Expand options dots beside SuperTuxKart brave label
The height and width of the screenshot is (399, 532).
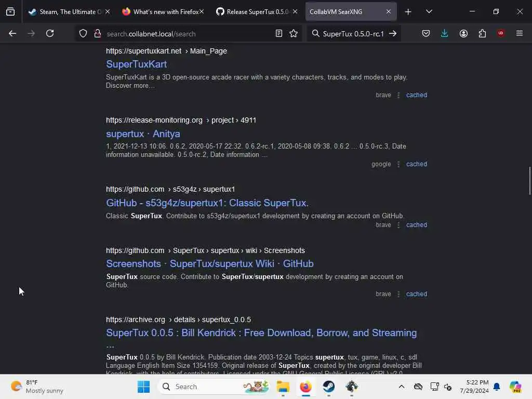[x=398, y=95]
